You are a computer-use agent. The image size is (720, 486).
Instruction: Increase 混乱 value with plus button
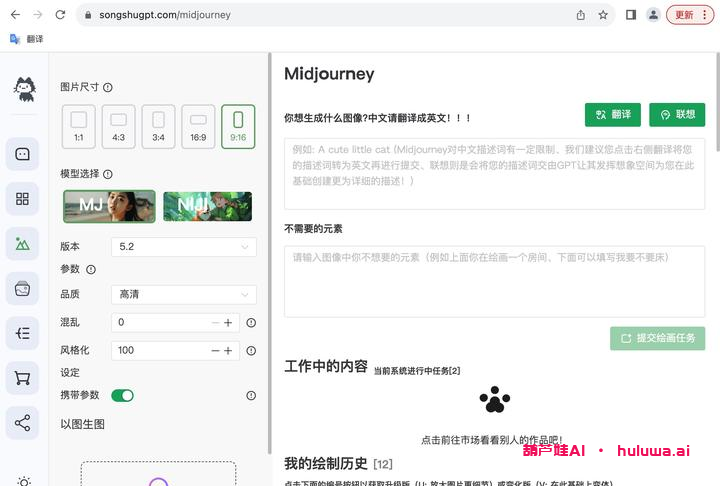click(x=228, y=323)
